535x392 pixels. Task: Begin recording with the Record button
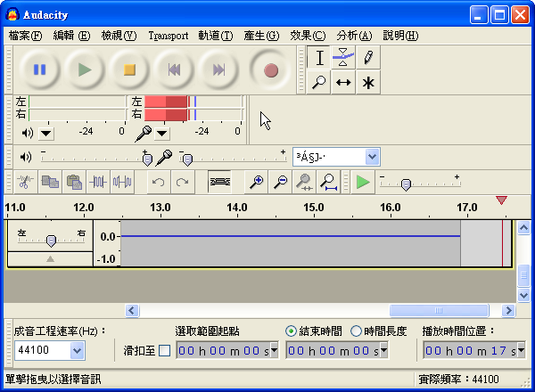tap(270, 69)
